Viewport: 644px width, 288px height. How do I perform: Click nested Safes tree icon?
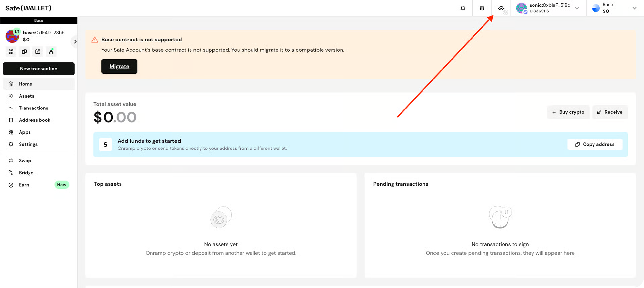point(51,52)
